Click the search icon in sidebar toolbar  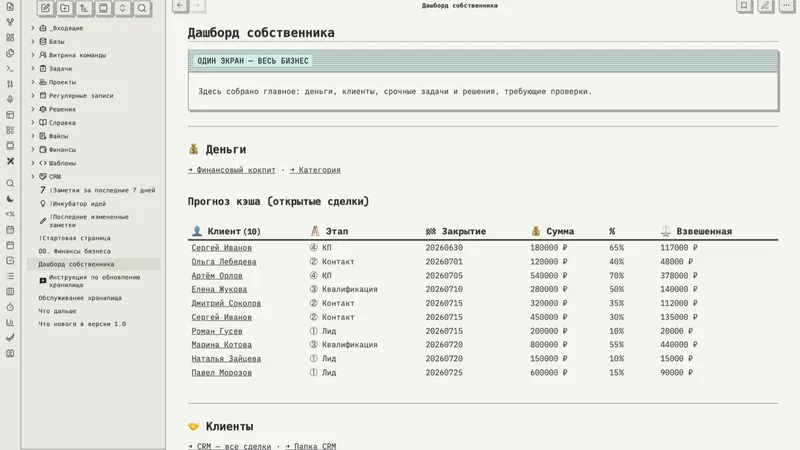coord(142,8)
